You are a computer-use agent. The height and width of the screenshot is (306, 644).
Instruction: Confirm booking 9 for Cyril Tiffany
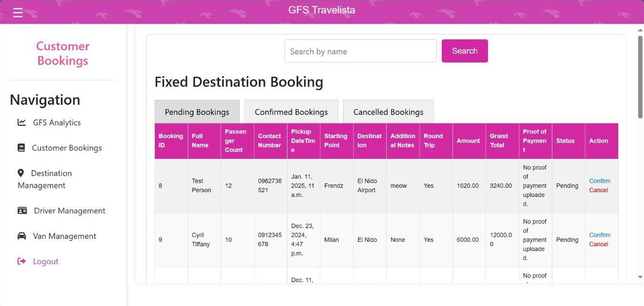pyautogui.click(x=599, y=235)
